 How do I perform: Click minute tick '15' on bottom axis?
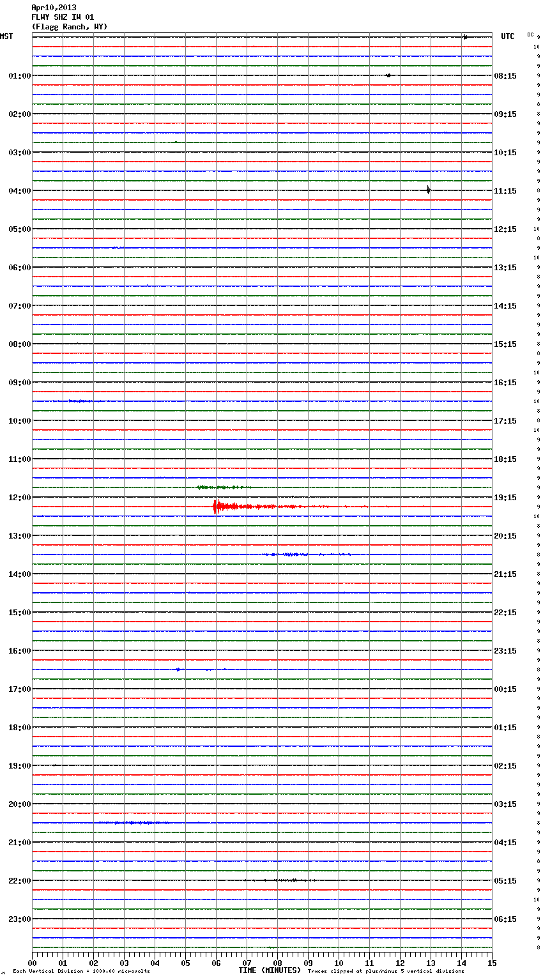point(492,963)
